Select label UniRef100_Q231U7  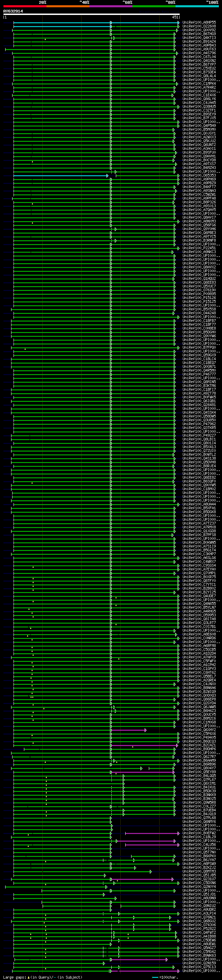pyautogui.click(x=199, y=879)
